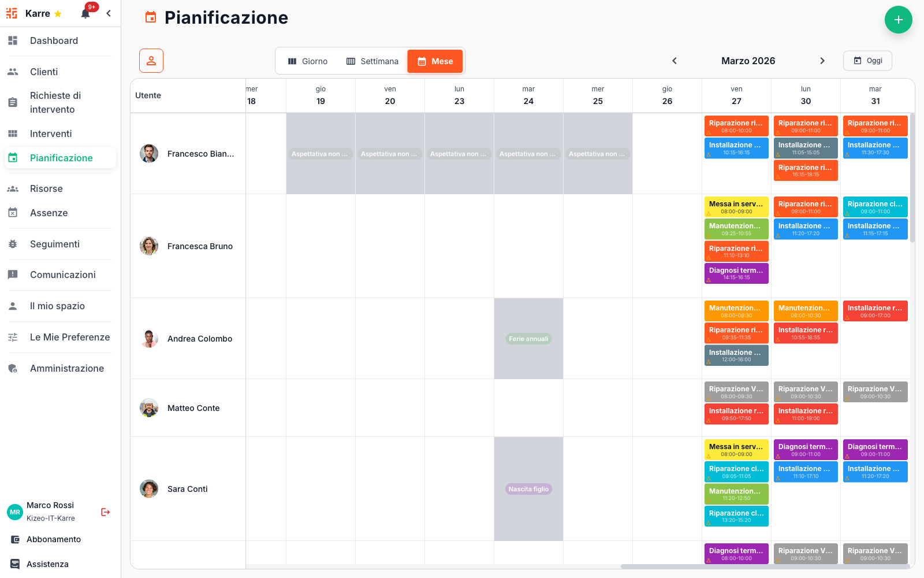Collapse the sidebar with the chevron
The width and height of the screenshot is (924, 578).
[x=109, y=13]
